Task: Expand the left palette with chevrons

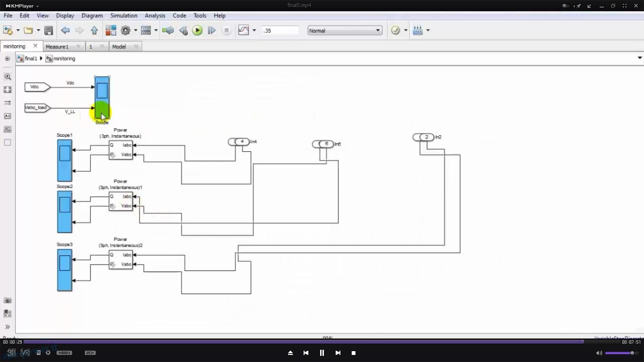Action: point(8,327)
